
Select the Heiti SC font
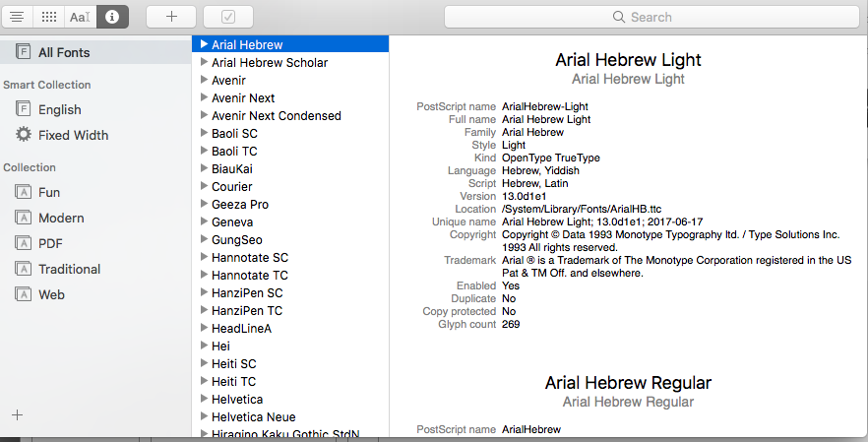pyautogui.click(x=290, y=364)
